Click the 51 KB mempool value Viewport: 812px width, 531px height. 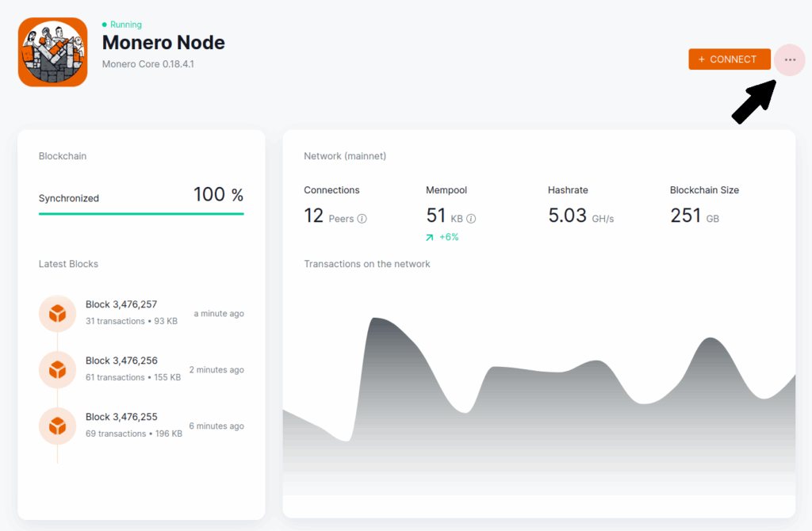[444, 216]
